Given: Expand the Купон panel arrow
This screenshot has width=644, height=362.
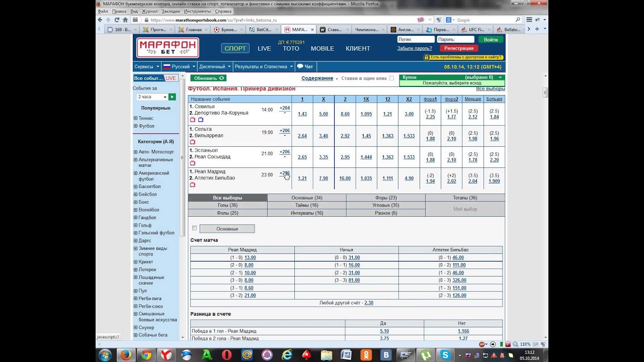Looking at the screenshot, I should coord(500,77).
